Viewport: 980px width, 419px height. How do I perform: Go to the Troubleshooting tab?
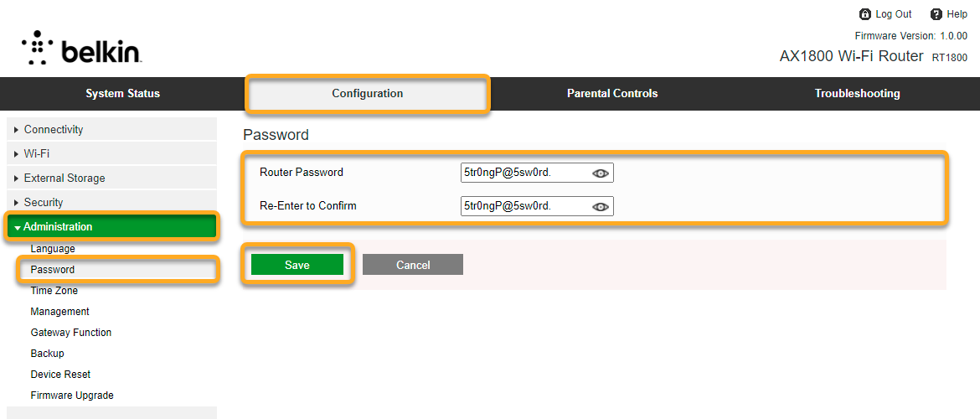point(857,94)
